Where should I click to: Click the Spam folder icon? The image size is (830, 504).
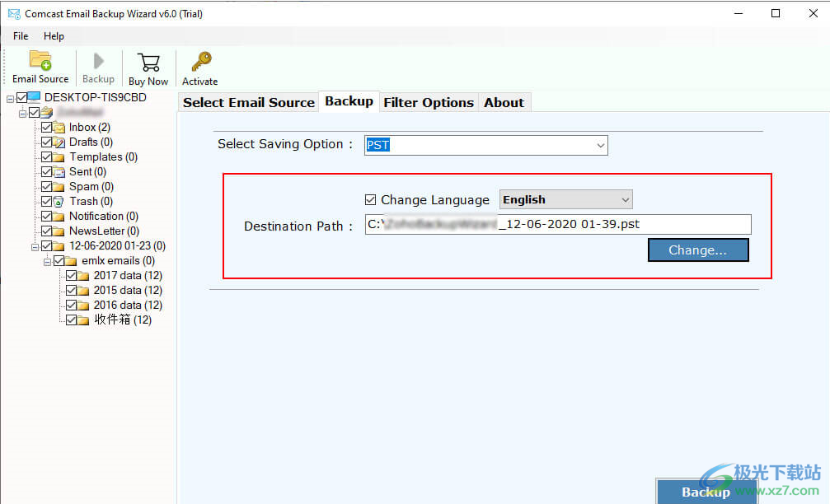tap(59, 187)
